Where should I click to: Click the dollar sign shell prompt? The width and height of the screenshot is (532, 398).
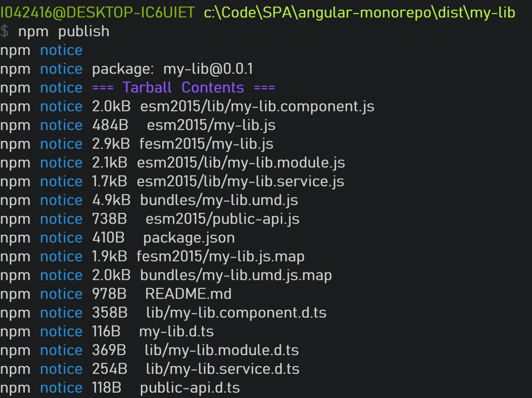[5, 32]
